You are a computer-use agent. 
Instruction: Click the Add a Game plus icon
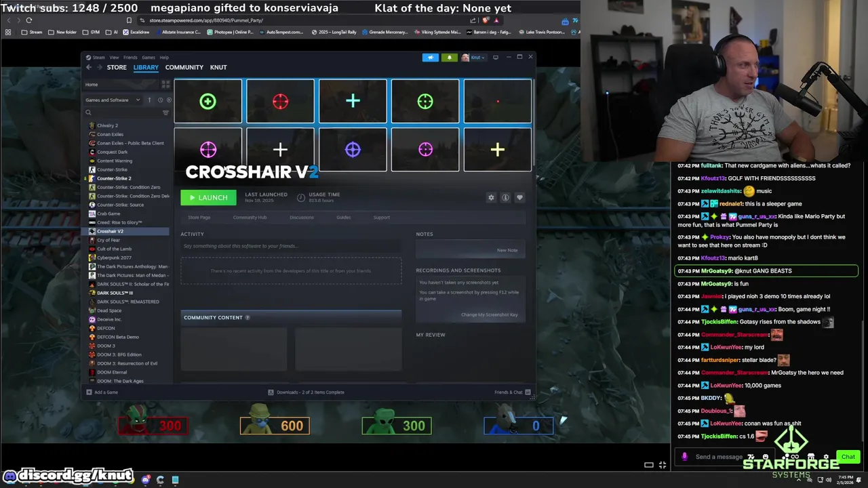(x=89, y=392)
